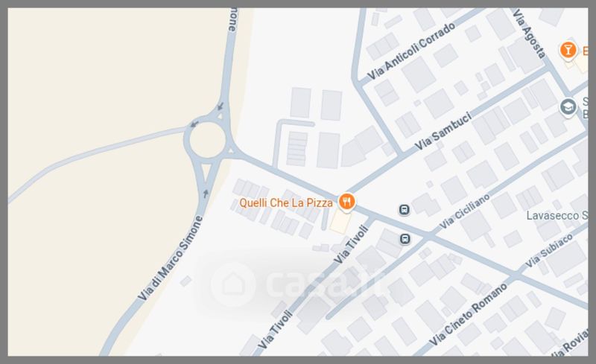The height and width of the screenshot is (364, 596).
Task: Click the roundabout's top downward direction arrow
Action: click(x=220, y=106)
